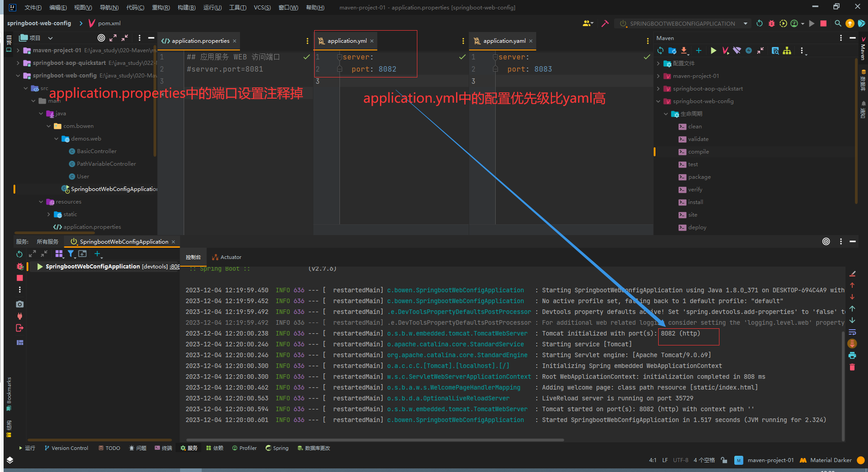Toggle soft-wrap in console
The width and height of the screenshot is (868, 472).
coord(852,332)
